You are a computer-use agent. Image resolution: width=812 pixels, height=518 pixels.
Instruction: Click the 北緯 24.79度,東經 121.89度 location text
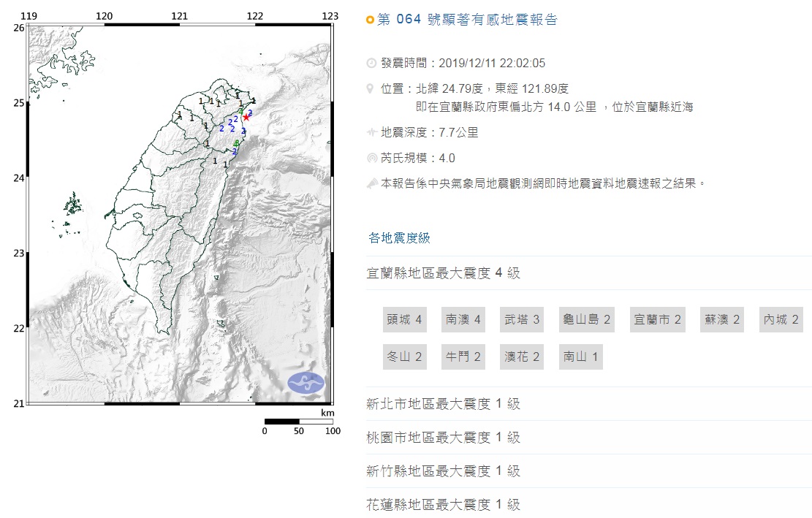492,88
